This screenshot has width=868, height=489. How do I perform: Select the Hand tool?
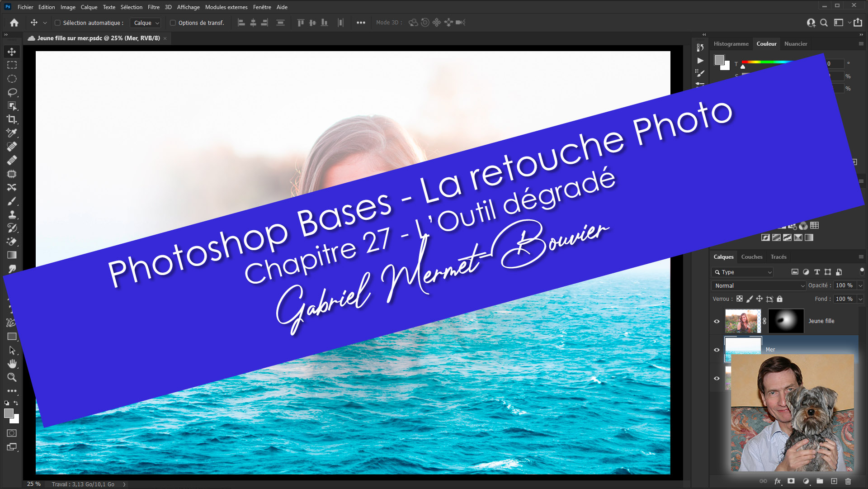[x=12, y=364]
